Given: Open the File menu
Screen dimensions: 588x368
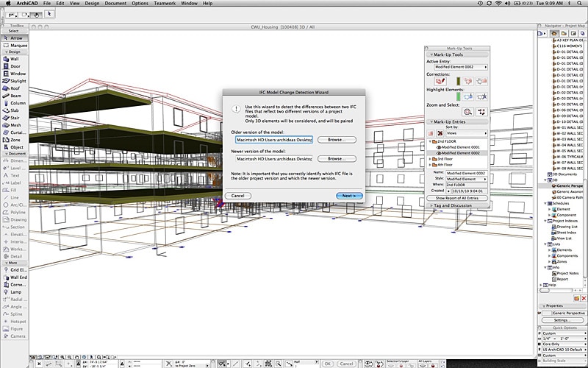Looking at the screenshot, I should pos(47,3).
